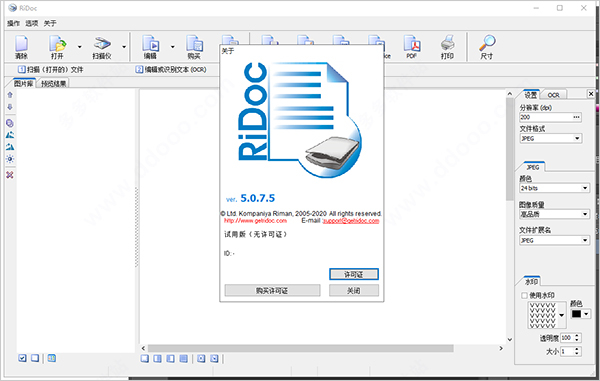
Task: Click the 编辑 (edit) toolbar icon
Action: click(150, 47)
